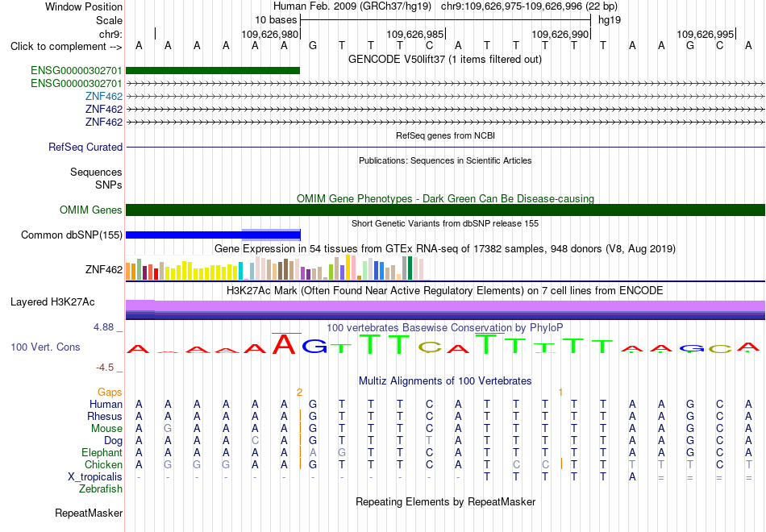
Task: Click the 109,626,995 position marker
Action: pyautogui.click(x=705, y=34)
